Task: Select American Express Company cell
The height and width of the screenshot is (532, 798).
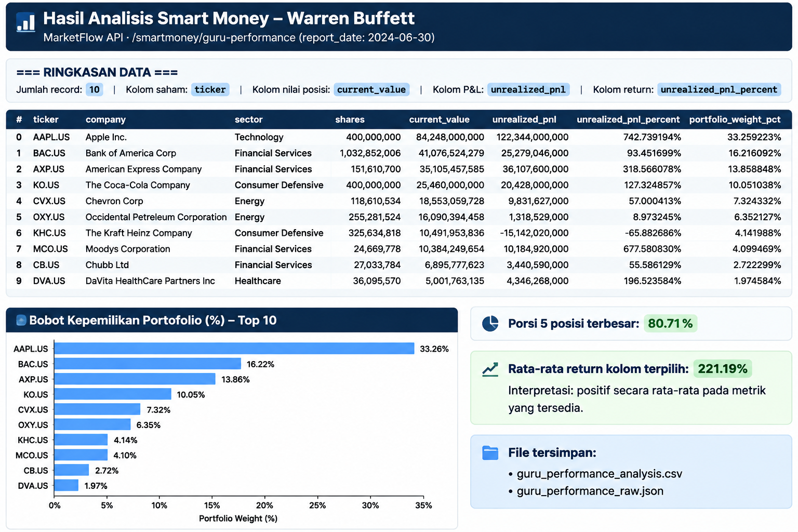Action: coord(143,169)
